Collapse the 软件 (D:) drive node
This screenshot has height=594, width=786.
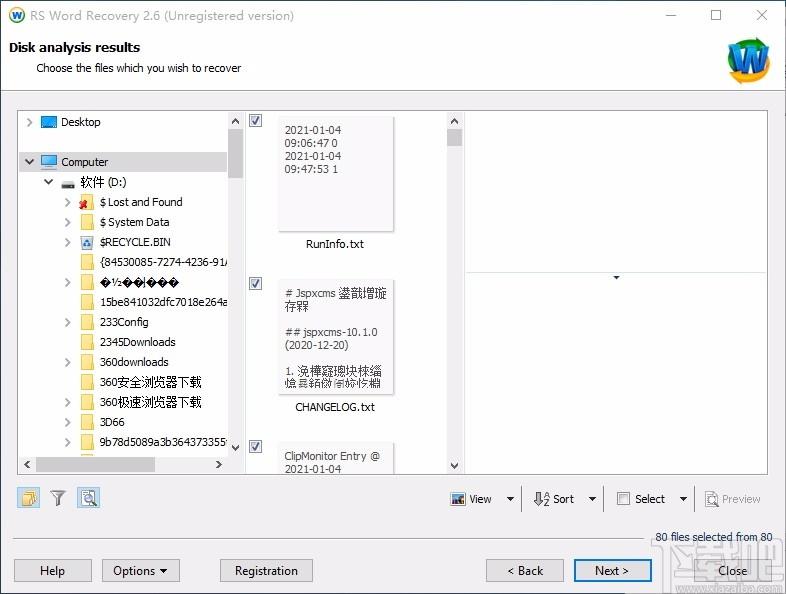(49, 182)
